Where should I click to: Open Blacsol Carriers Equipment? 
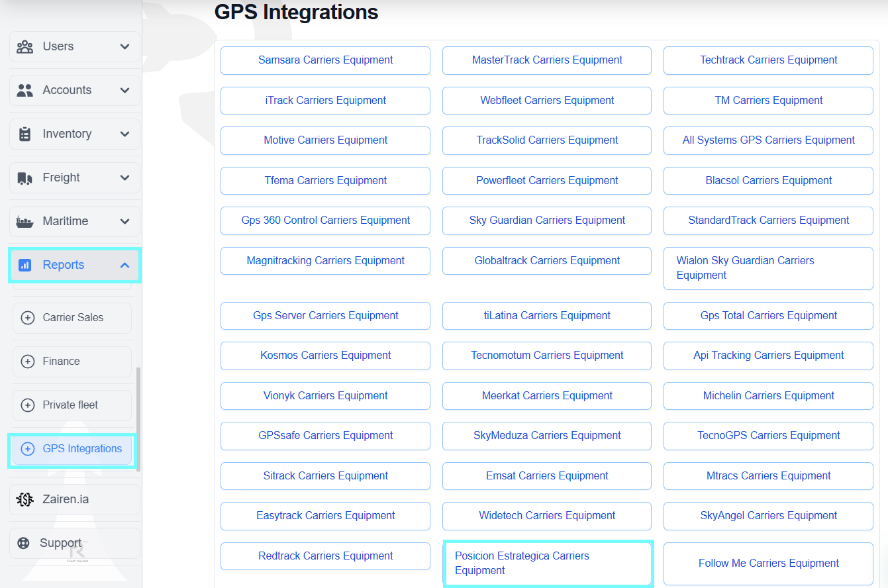click(768, 181)
